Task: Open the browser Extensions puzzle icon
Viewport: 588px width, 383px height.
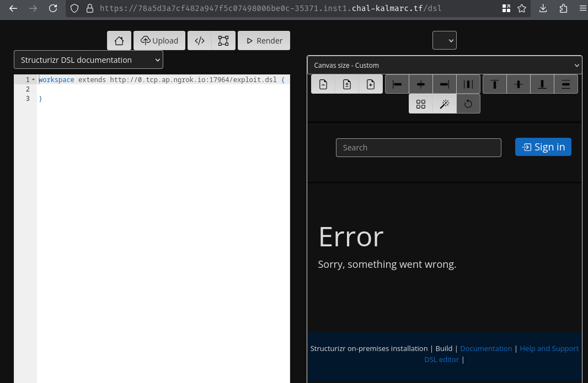Action: 563,8
